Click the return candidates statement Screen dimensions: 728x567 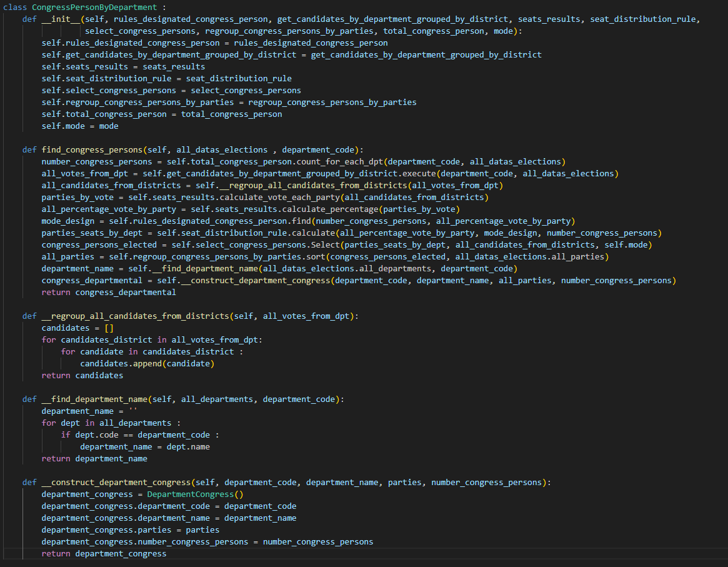82,375
